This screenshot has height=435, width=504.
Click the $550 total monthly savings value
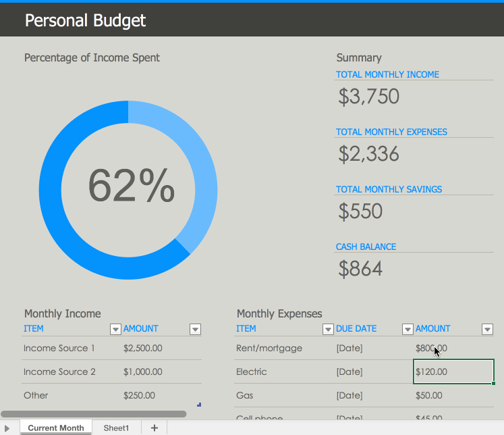click(360, 211)
